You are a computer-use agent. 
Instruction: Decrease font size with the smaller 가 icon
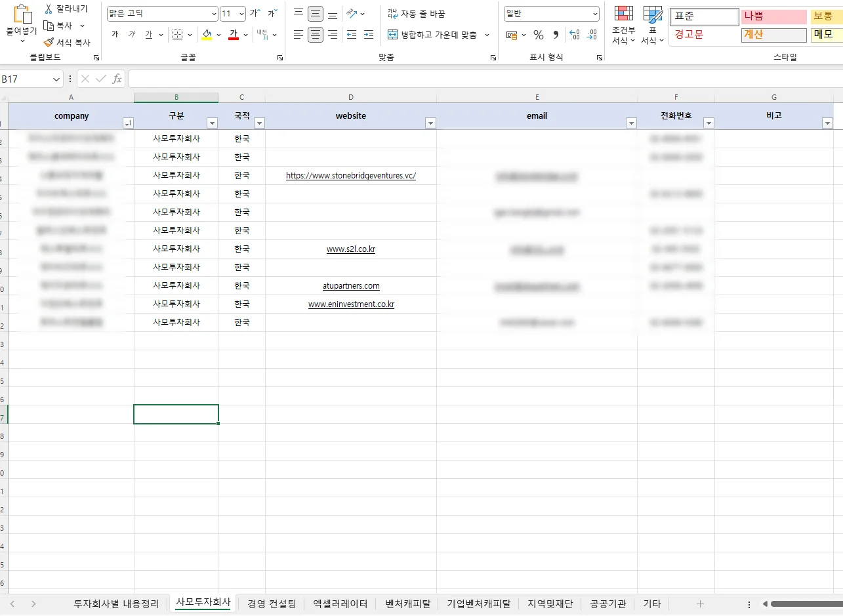272,13
